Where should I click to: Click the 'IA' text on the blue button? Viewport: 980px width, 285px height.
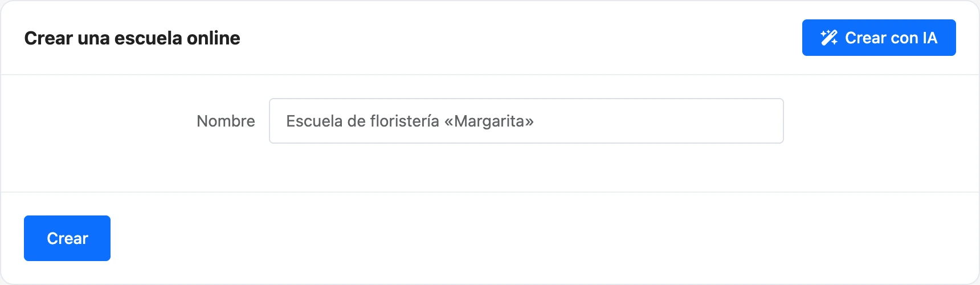[x=930, y=38]
